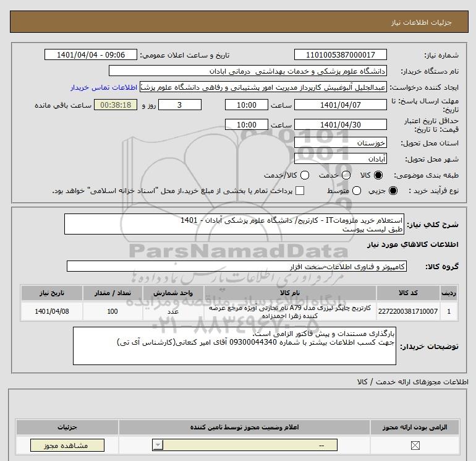Screen dimensions: 476x461
Task: Click the ردیف column header
Action: point(449,293)
